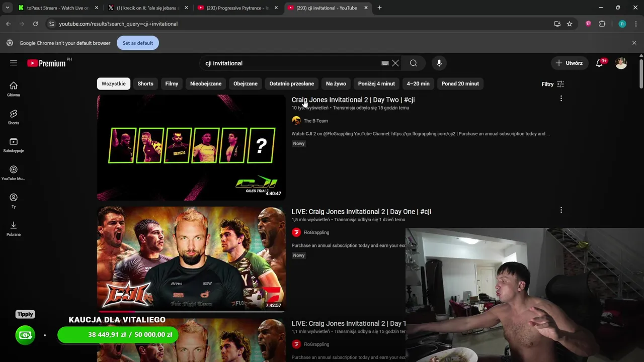Click install/cast icon in address bar
The height and width of the screenshot is (362, 644).
coord(557,24)
